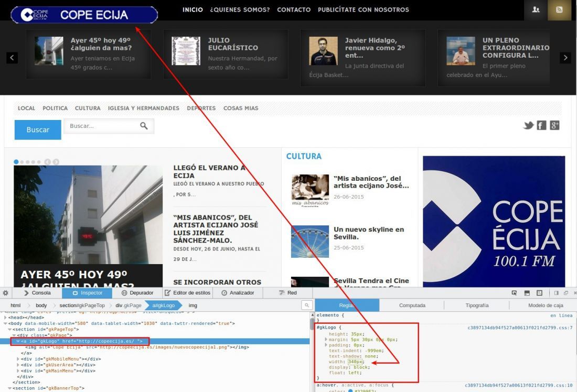Image resolution: width=577 pixels, height=392 pixels.
Task: Select the Reglas sidebar tab
Action: [347, 305]
